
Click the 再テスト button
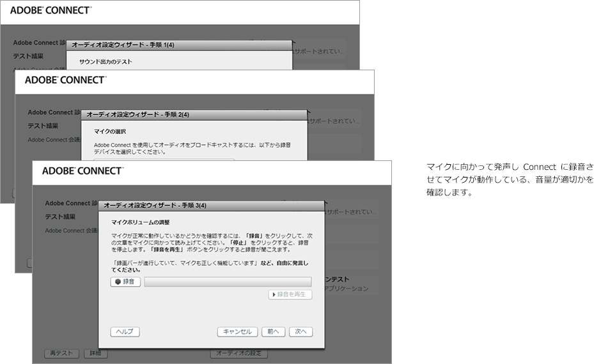tap(61, 353)
